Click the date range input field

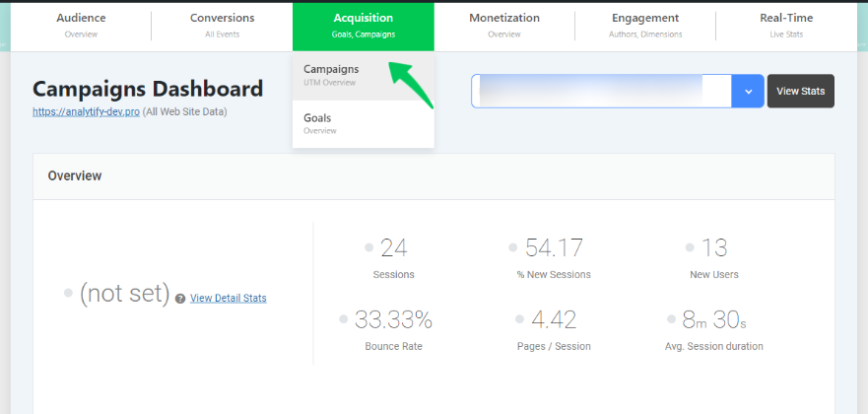coord(601,92)
